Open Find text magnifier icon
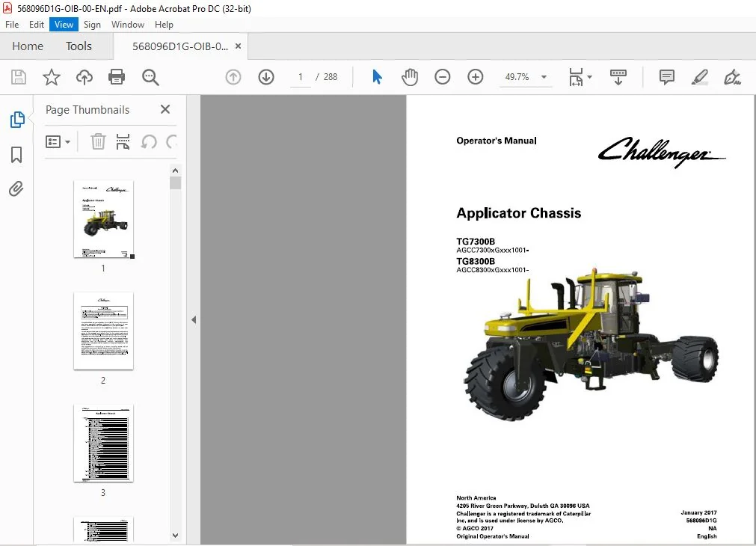Image resolution: width=756 pixels, height=546 pixels. [150, 77]
